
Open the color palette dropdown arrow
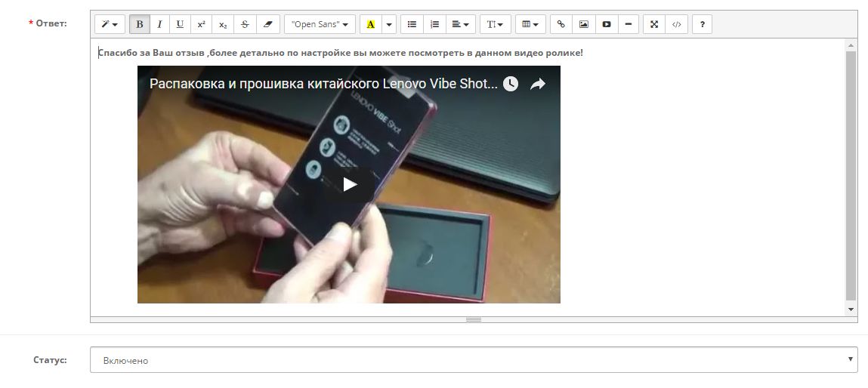coord(389,24)
